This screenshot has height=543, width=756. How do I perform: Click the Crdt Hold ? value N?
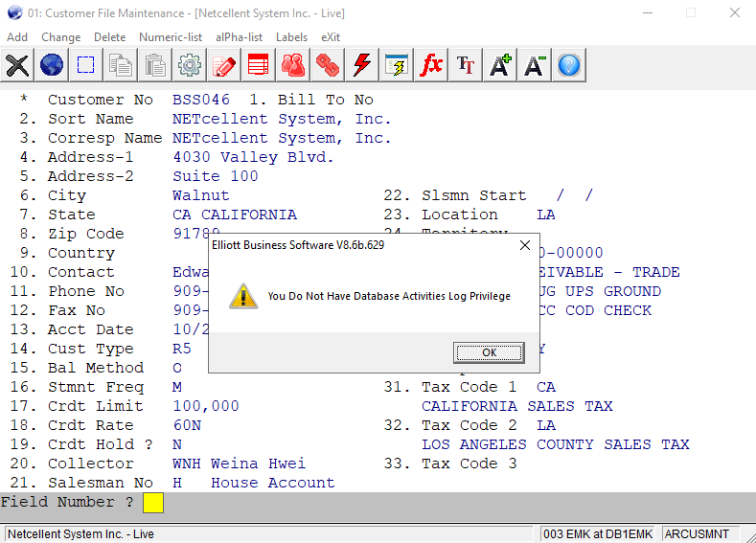tap(177, 444)
